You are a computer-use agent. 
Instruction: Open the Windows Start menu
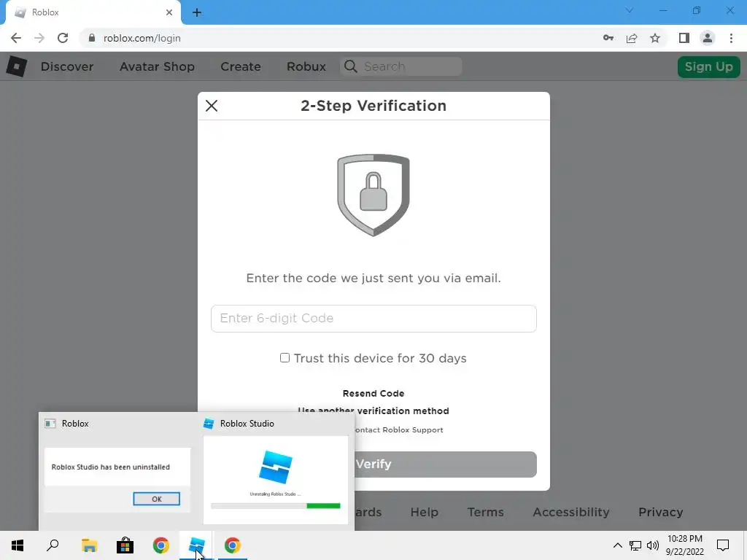pyautogui.click(x=18, y=545)
